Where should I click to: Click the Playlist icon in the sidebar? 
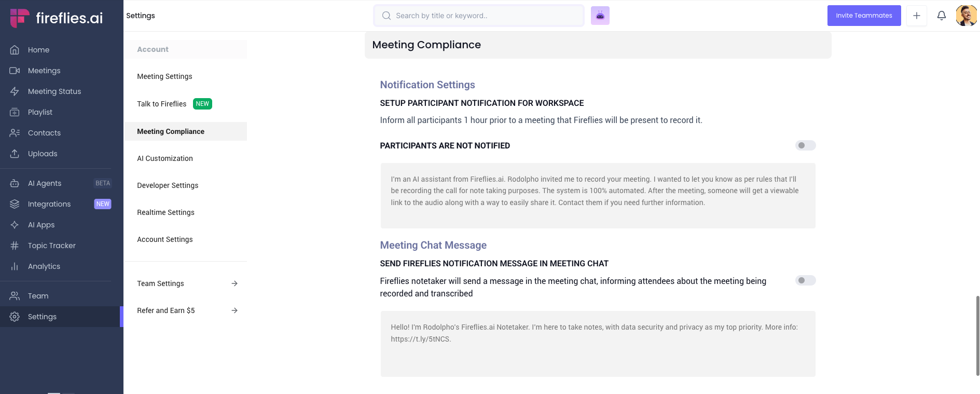click(x=15, y=112)
